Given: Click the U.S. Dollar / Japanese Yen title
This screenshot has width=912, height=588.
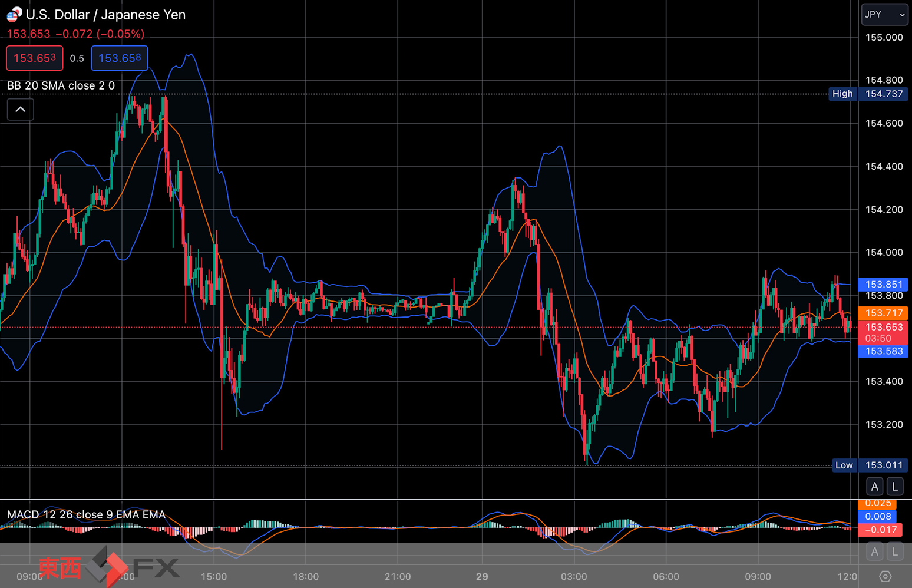Looking at the screenshot, I should point(105,15).
